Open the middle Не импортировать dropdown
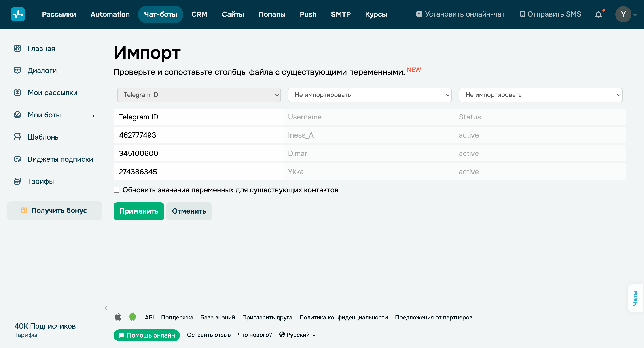This screenshot has width=644, height=348. 369,95
